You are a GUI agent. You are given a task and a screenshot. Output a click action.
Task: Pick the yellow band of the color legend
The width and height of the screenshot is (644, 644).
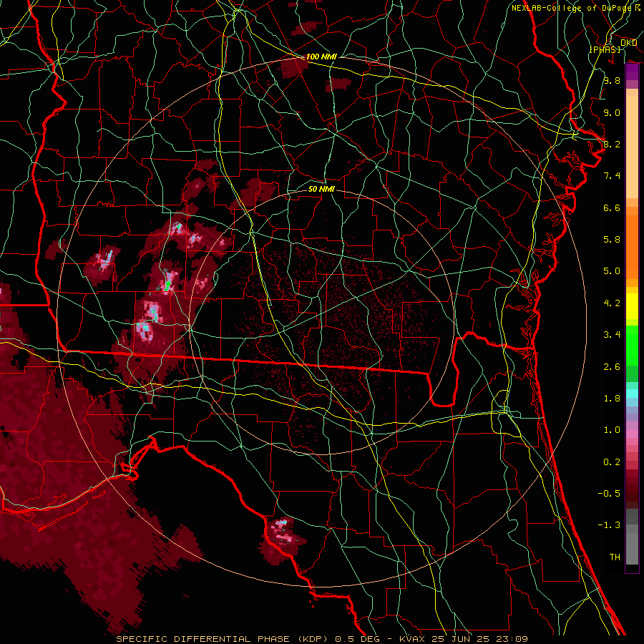tap(632, 306)
